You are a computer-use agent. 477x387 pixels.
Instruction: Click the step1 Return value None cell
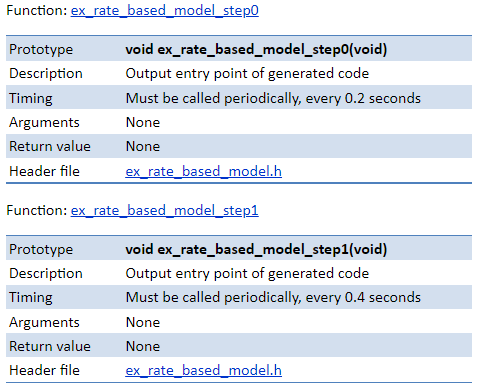point(143,346)
